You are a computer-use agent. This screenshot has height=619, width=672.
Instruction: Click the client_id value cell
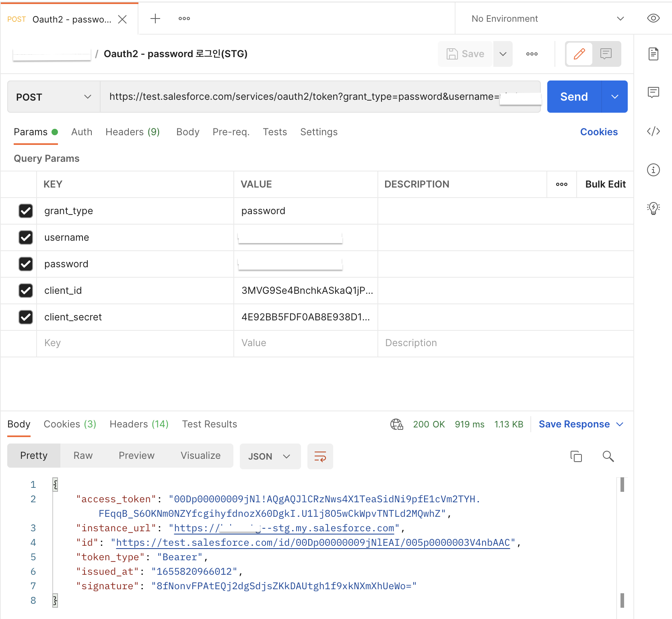click(306, 291)
